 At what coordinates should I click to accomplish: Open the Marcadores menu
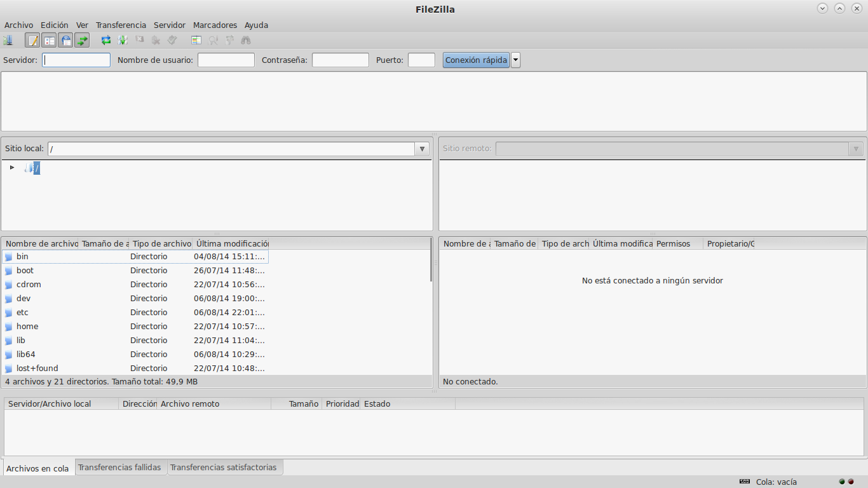click(215, 25)
